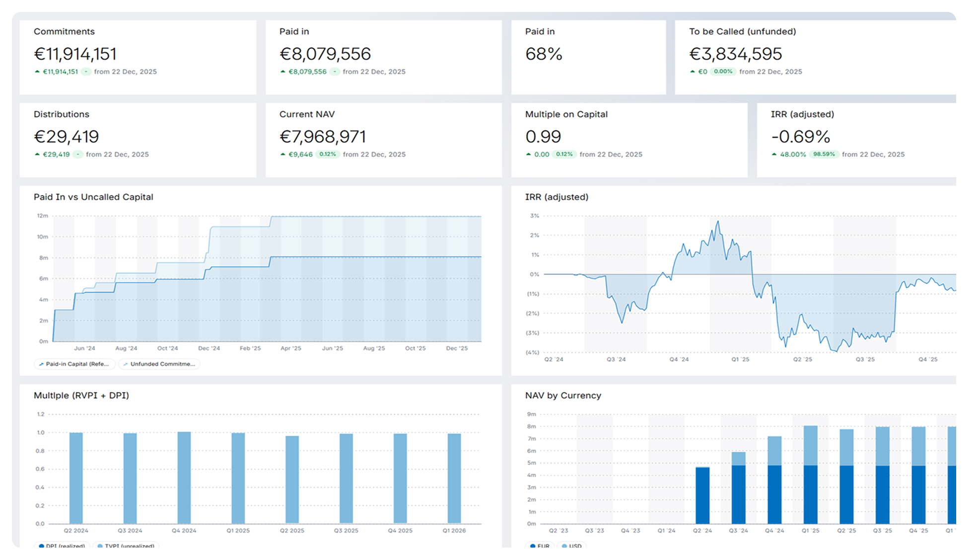Click the Q1 '25 NAV by Currency bar

click(810, 475)
